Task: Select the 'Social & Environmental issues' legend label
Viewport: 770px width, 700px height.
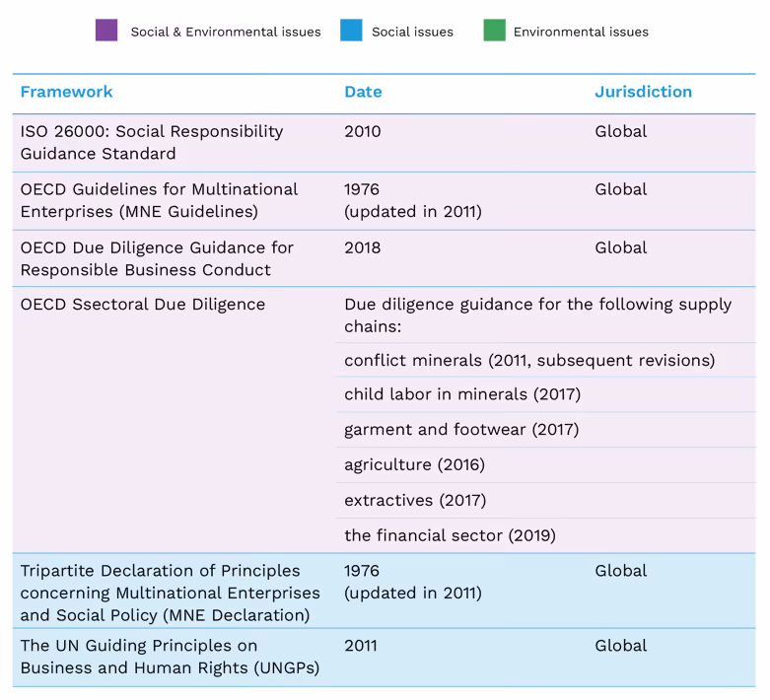Action: [226, 32]
